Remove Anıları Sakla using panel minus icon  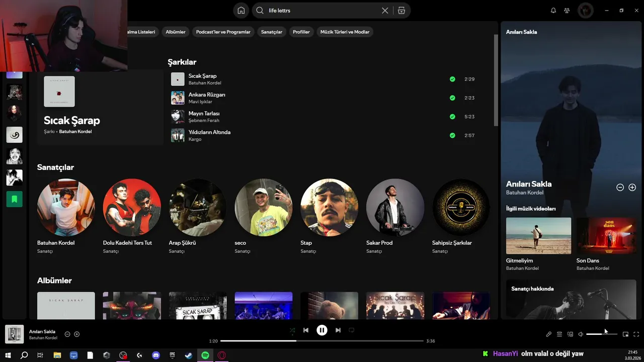click(x=620, y=188)
